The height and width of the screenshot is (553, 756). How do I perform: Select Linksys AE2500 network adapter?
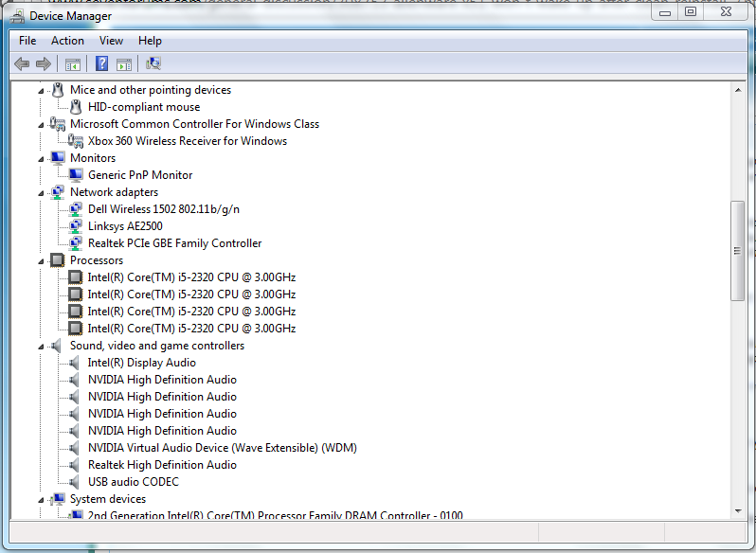coord(125,226)
